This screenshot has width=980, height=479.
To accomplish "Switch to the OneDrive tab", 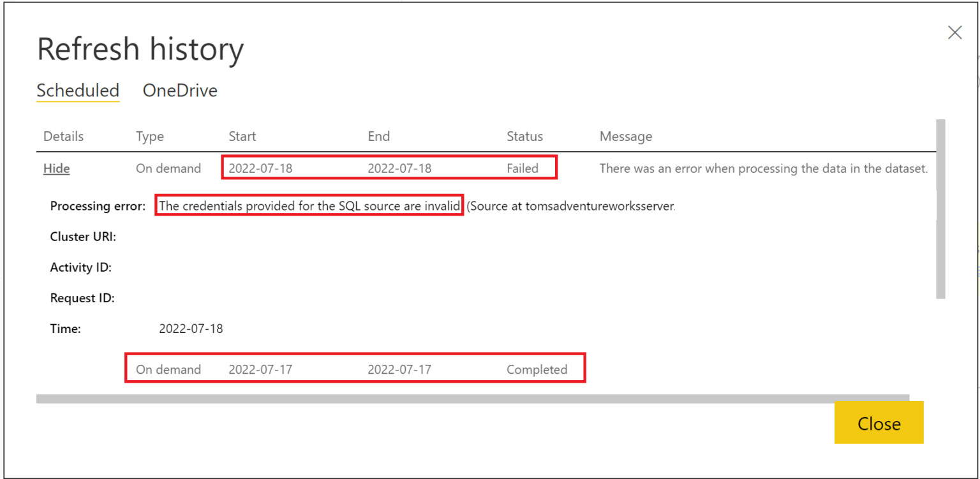I will tap(179, 91).
